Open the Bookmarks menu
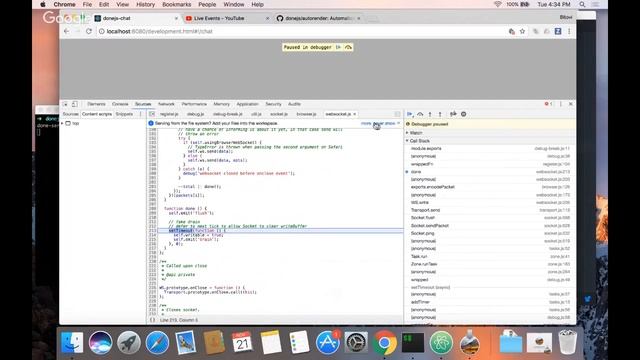 [176, 4]
